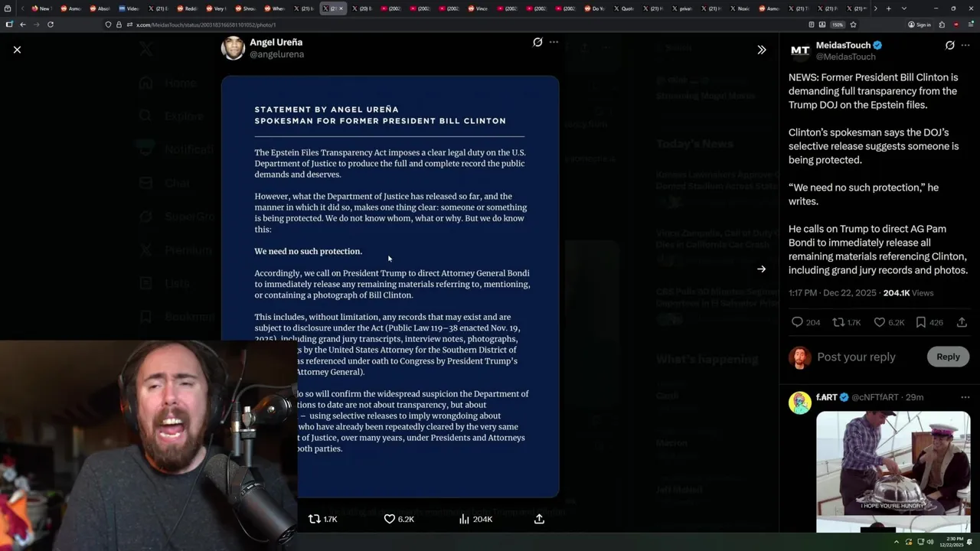
Task: Click the @MeidasTouch handle
Action: tap(845, 57)
